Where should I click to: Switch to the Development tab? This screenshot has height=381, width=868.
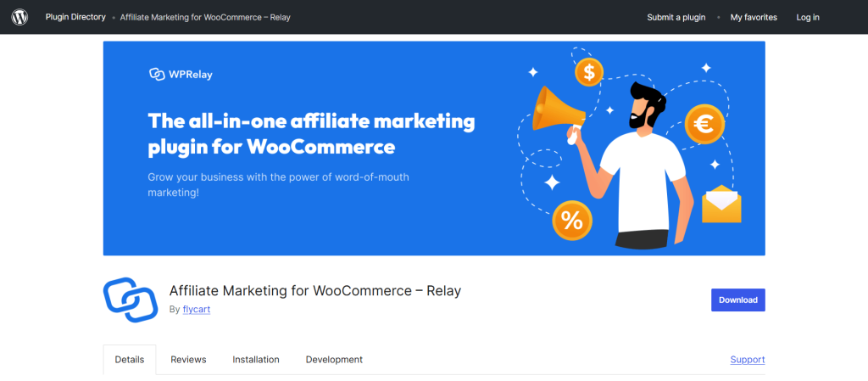[334, 360]
